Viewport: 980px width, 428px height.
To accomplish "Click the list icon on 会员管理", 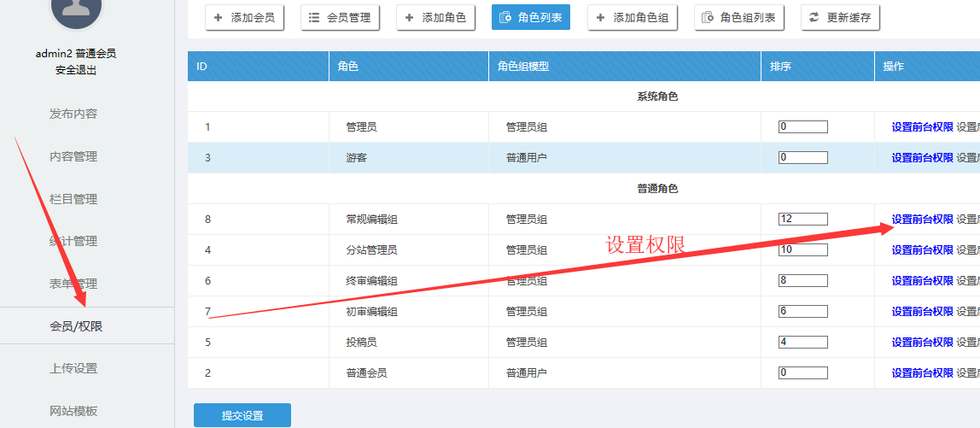I will [314, 18].
